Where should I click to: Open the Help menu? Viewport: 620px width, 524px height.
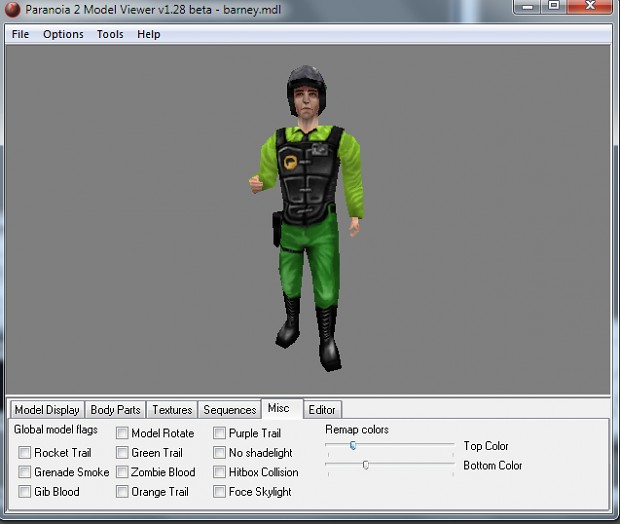click(148, 34)
